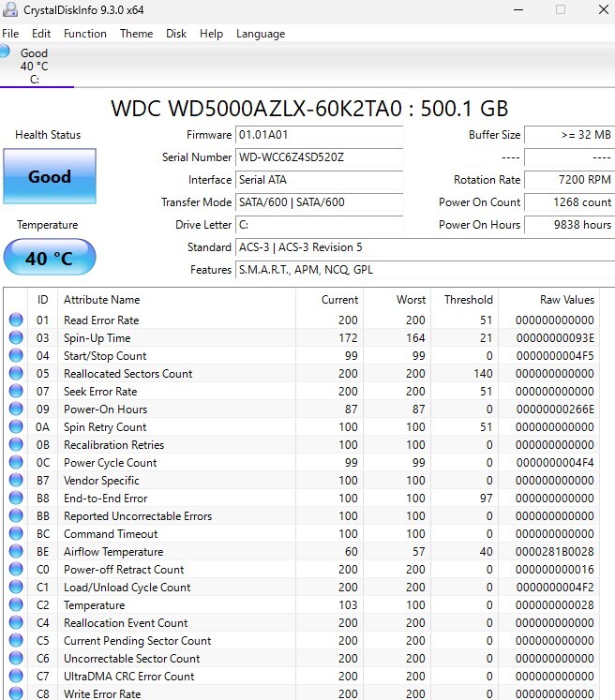Click the Attribute Name column header

coord(176,300)
